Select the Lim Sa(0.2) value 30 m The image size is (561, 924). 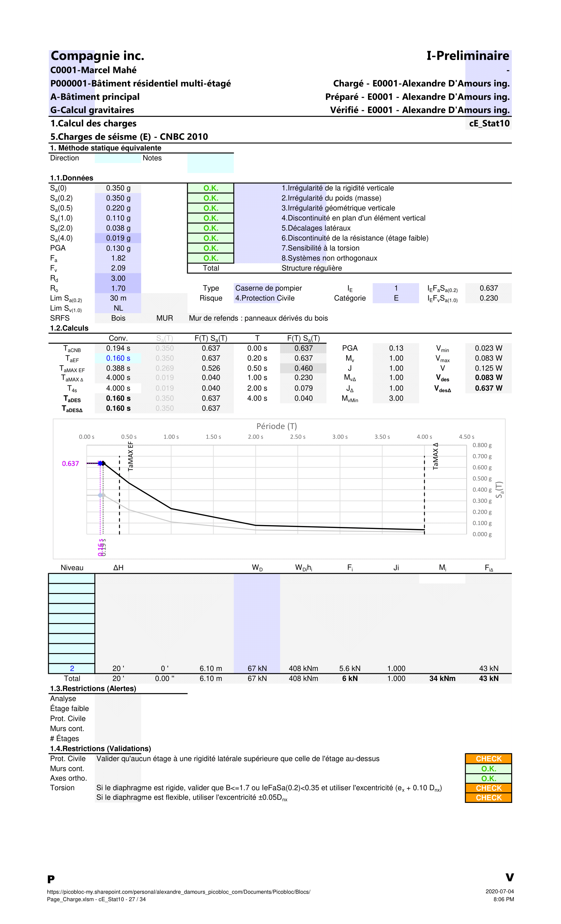[118, 298]
